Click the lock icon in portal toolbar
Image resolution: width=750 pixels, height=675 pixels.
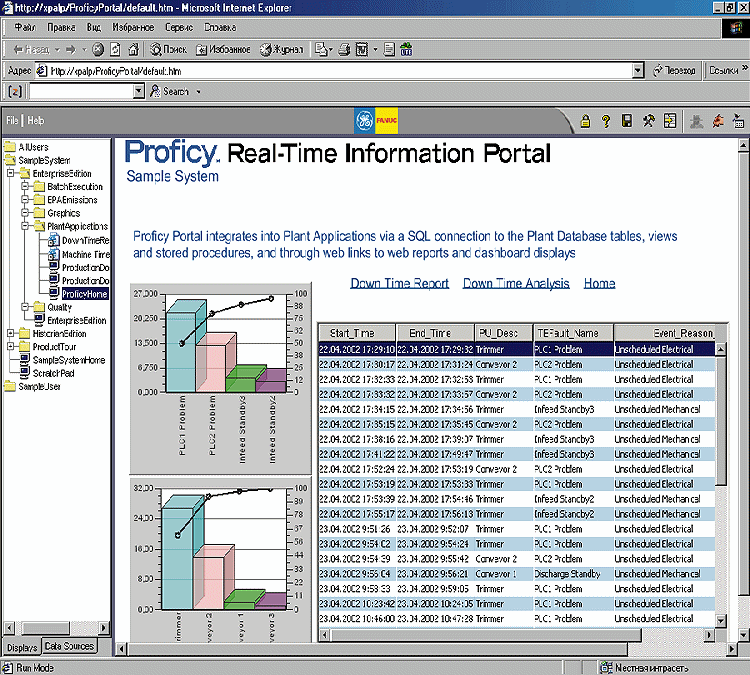click(x=585, y=121)
